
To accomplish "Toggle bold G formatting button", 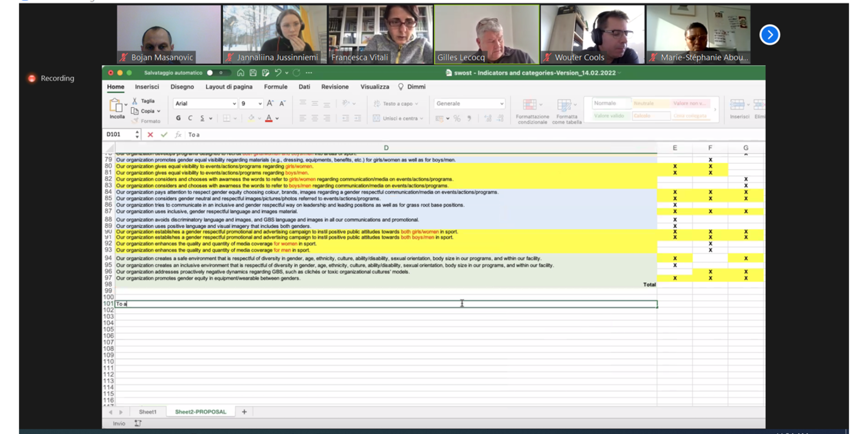I will (178, 118).
